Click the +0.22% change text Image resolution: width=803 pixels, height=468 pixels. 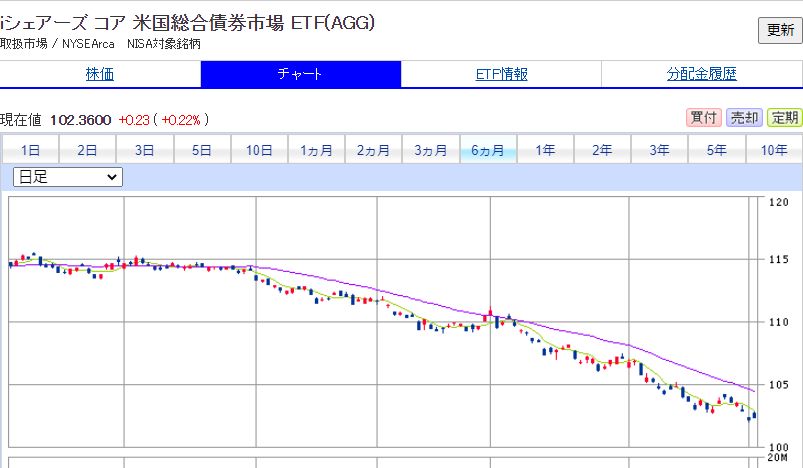pyautogui.click(x=181, y=120)
